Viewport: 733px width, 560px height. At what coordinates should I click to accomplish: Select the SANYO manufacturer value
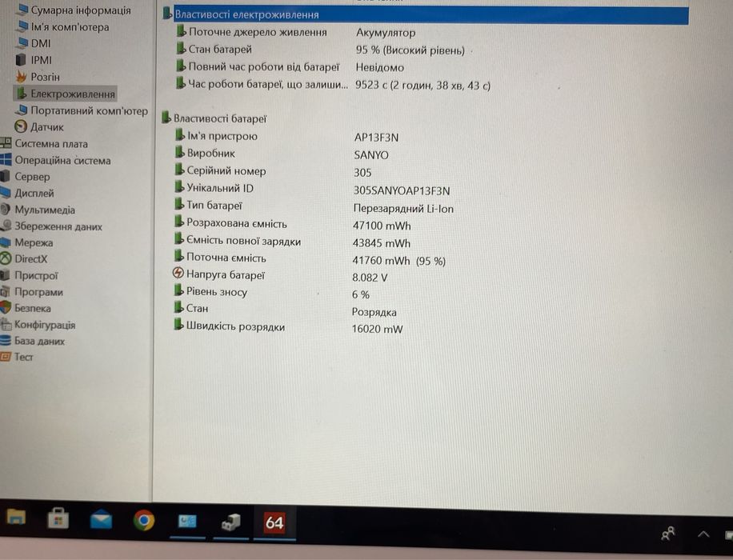pyautogui.click(x=371, y=154)
